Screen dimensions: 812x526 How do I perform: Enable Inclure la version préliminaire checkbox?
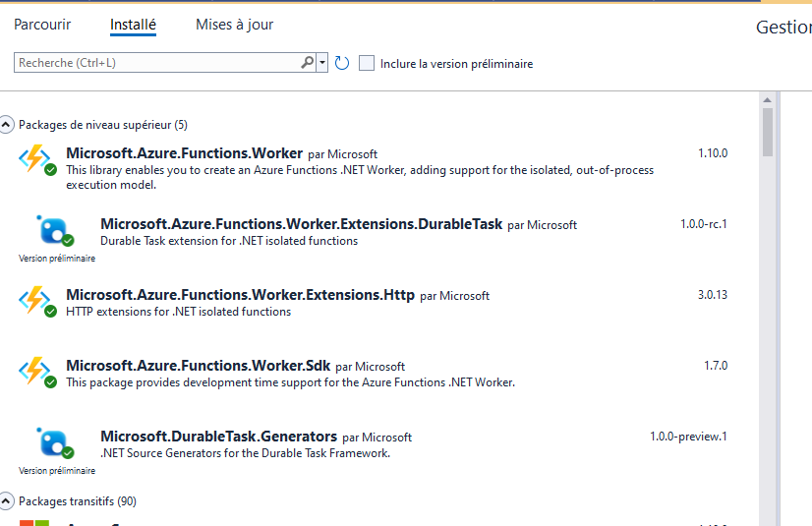[x=367, y=63]
